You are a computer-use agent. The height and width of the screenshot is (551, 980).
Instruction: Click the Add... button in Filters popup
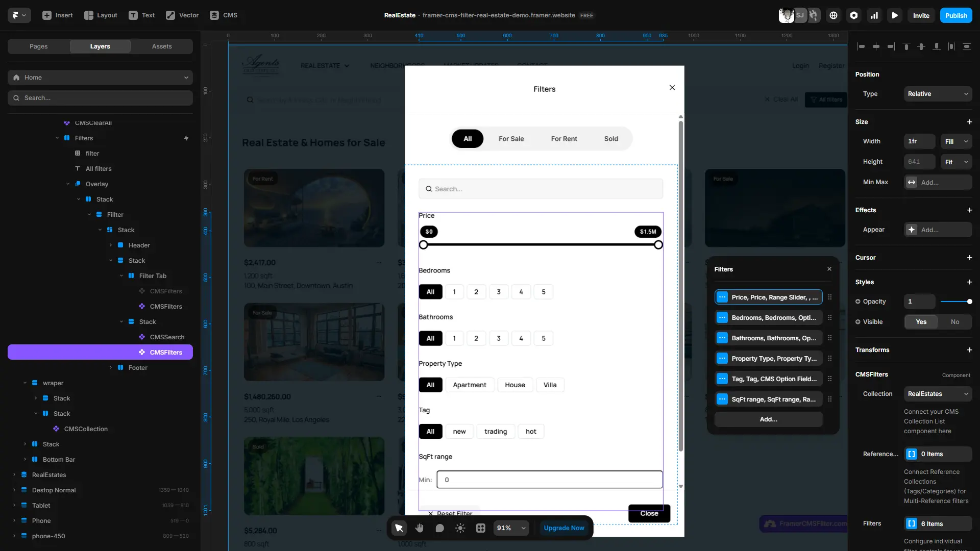(x=769, y=419)
